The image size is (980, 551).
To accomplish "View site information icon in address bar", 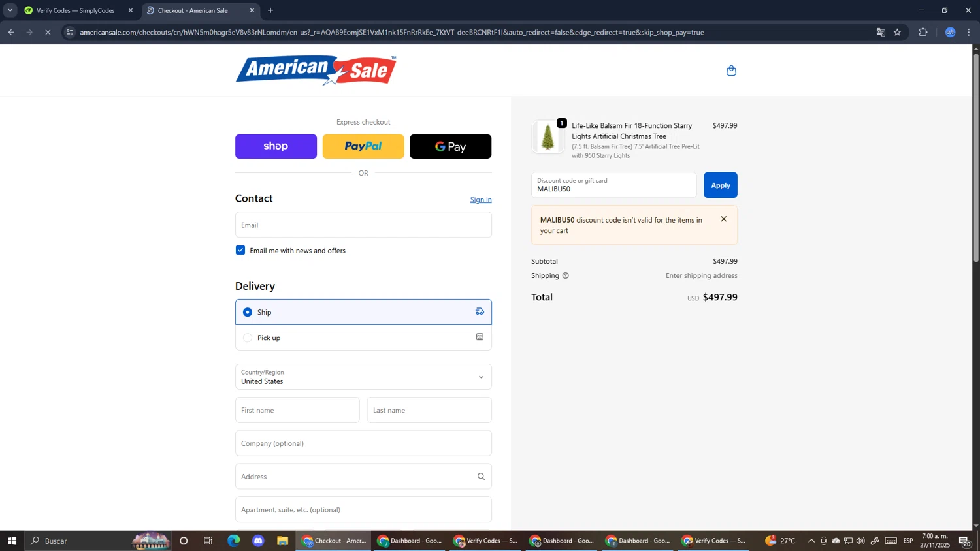I will click(x=70, y=32).
